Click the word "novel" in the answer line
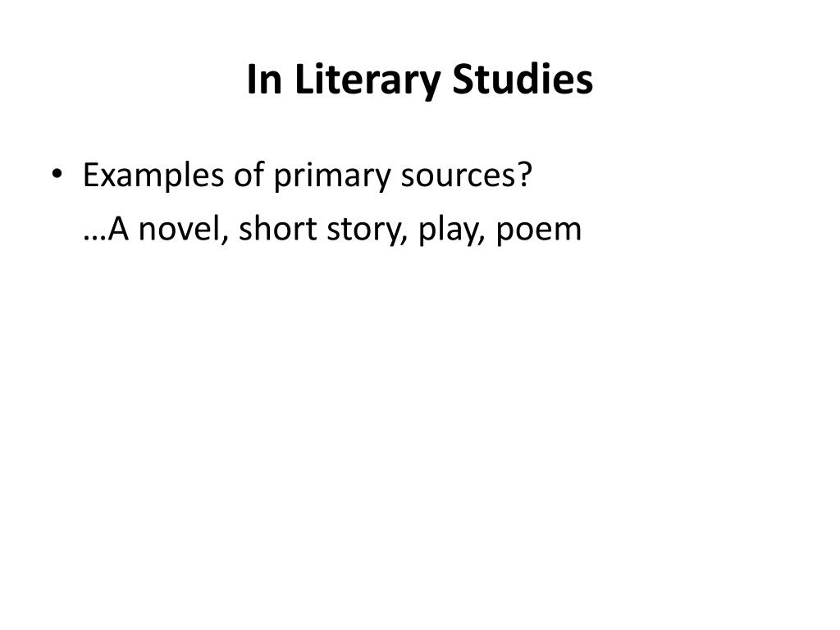The width and height of the screenshot is (840, 630). [179, 228]
